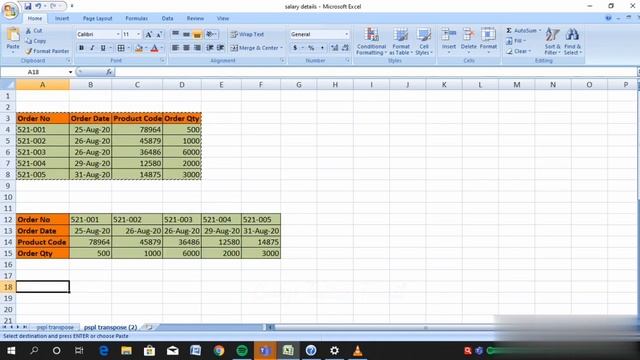Open the font name dropdown
Image resolution: width=640 pixels, height=360 pixels.
click(118, 34)
